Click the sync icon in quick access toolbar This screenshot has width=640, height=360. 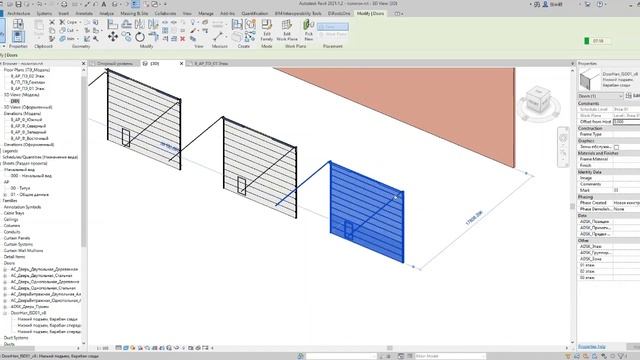(x=64, y=4)
